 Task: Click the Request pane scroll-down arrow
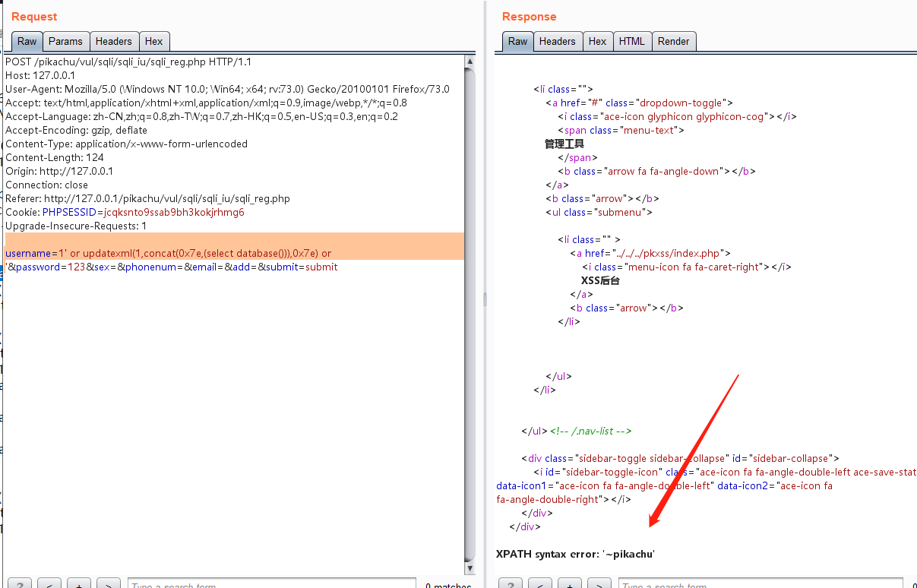470,570
